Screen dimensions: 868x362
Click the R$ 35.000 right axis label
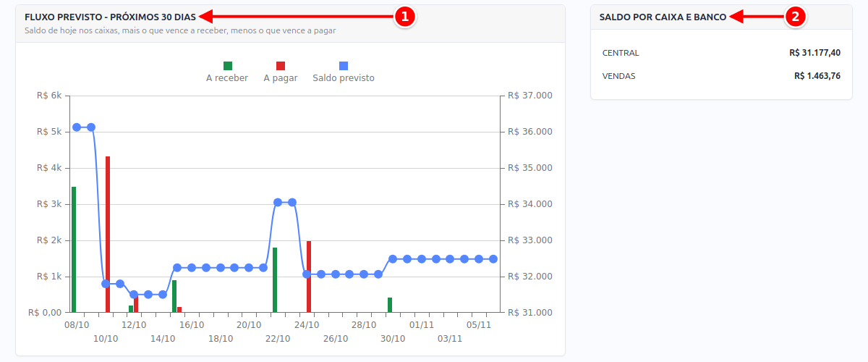[x=529, y=168]
